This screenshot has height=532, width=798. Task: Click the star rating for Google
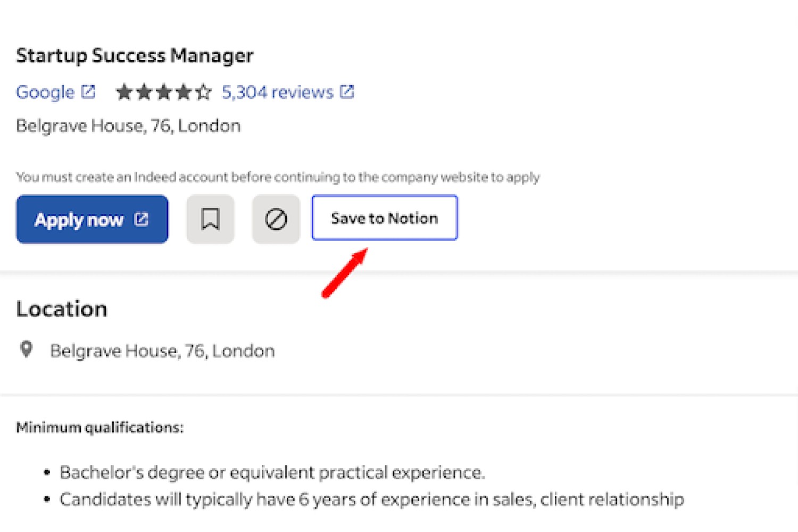tap(163, 92)
